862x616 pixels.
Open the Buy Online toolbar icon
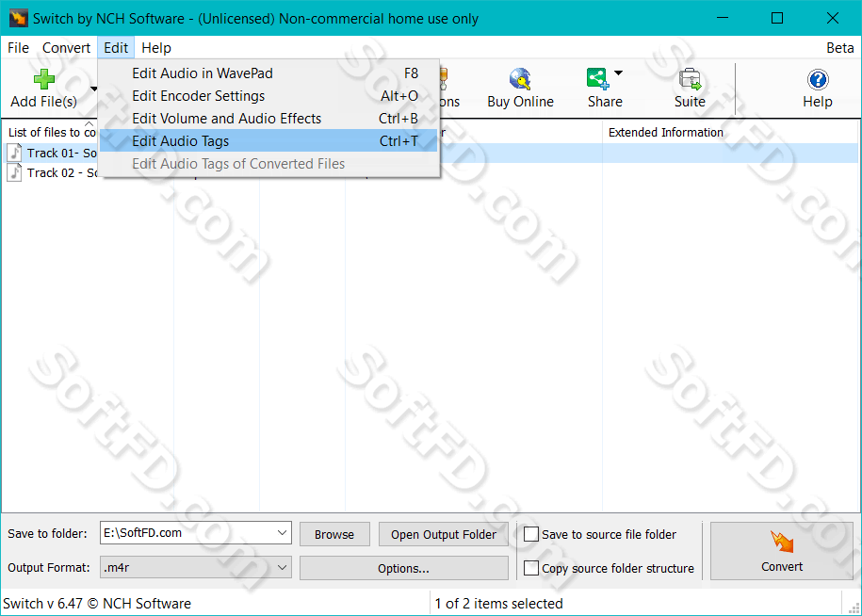[x=519, y=79]
